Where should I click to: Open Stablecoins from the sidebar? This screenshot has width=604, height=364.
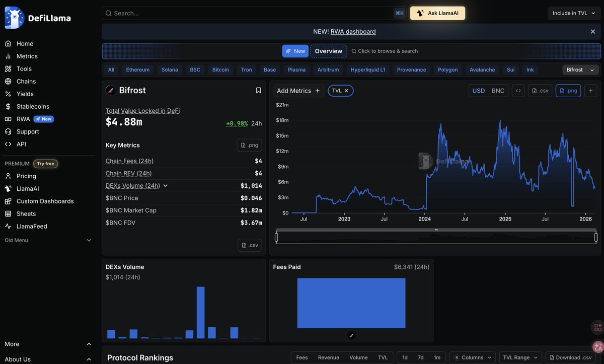pyautogui.click(x=33, y=106)
